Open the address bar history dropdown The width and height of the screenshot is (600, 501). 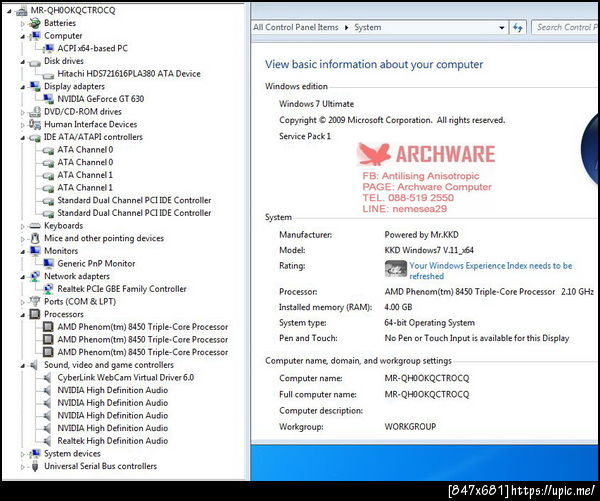(x=502, y=28)
